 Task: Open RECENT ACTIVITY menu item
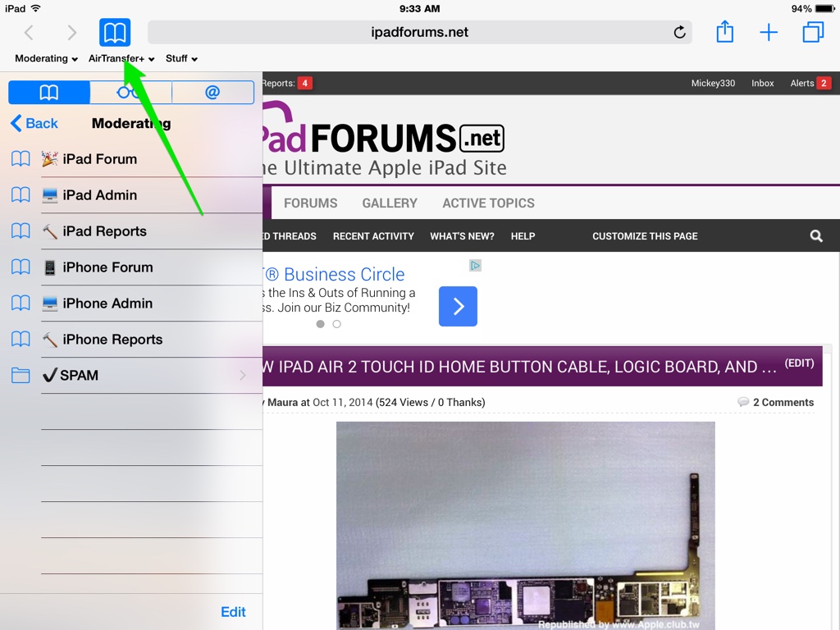[x=373, y=236]
